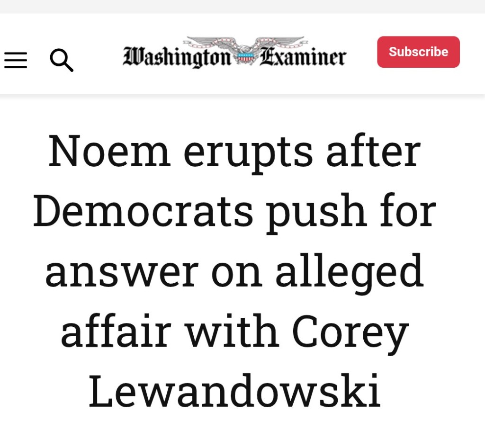
Task: Click the word "Democrats" in the headline
Action: coord(143,211)
